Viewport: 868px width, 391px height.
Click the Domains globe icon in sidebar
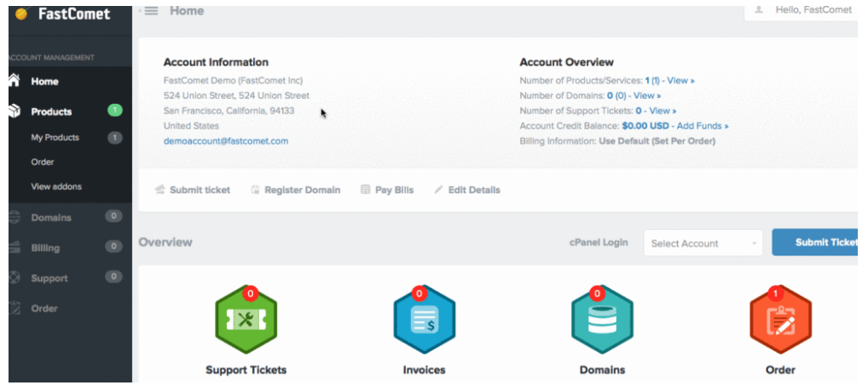click(15, 217)
